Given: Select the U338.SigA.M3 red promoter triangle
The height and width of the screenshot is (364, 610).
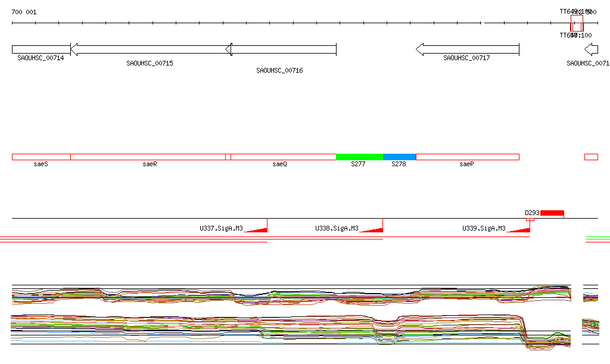Looking at the screenshot, I should (372, 228).
